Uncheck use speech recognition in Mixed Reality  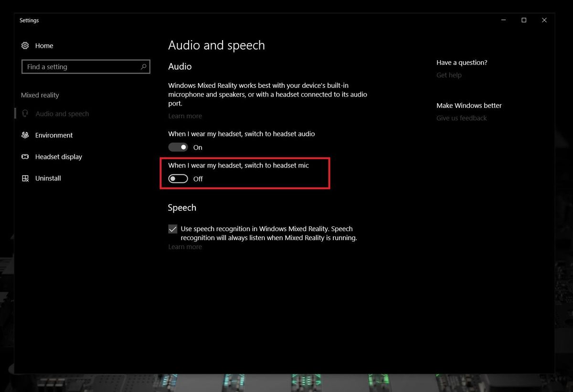[x=172, y=229]
